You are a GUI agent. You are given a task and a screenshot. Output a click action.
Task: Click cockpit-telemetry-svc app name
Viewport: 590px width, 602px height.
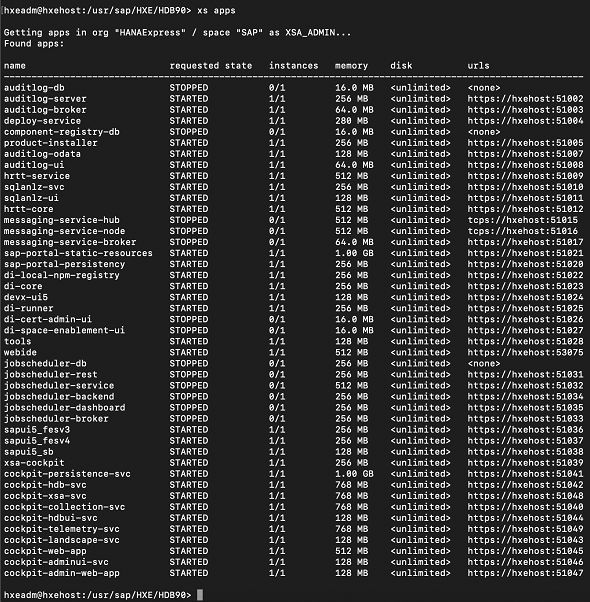coord(62,529)
